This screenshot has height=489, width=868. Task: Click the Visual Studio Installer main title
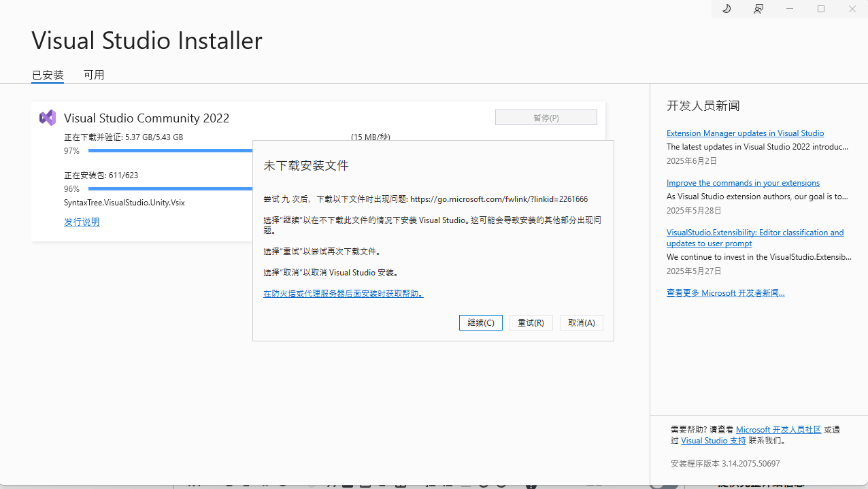tap(147, 41)
